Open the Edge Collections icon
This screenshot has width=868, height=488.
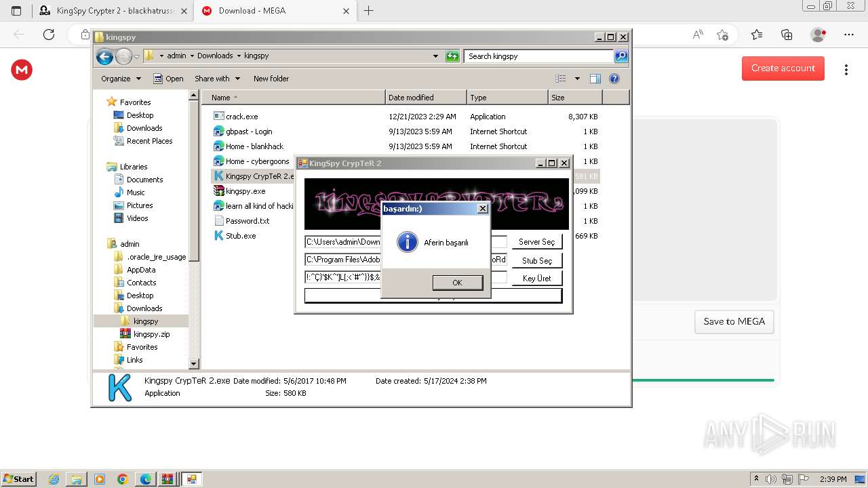point(787,35)
